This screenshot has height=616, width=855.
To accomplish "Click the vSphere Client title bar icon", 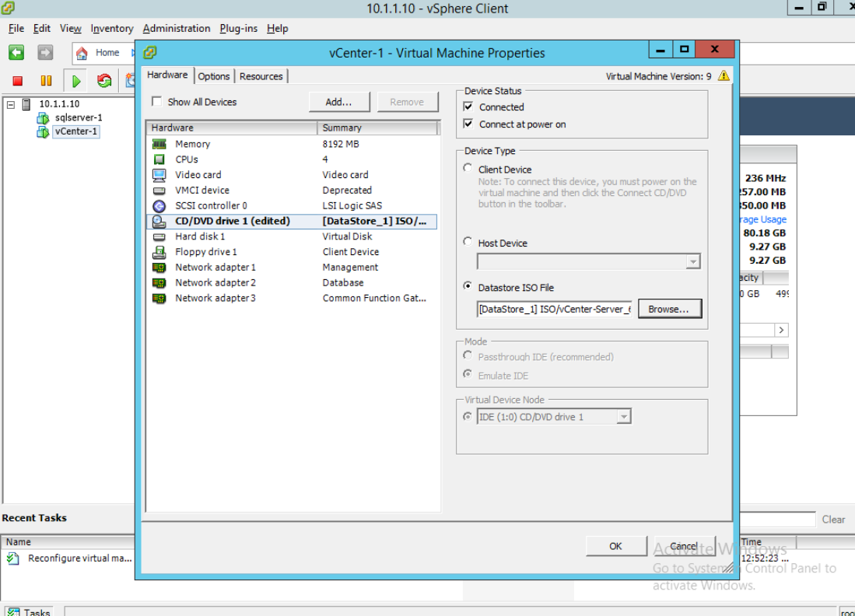I will tap(9, 8).
